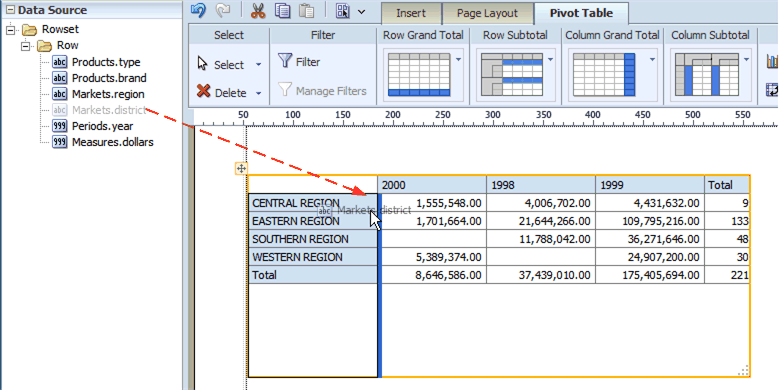Screen dimensions: 783x390
Task: Click the table move handle icon
Action: (x=241, y=169)
